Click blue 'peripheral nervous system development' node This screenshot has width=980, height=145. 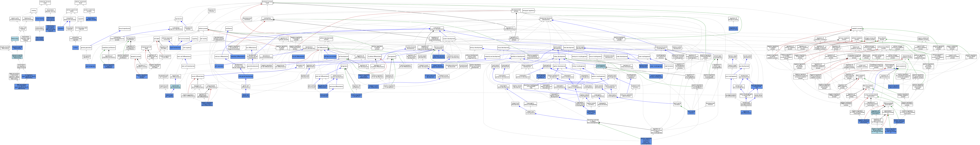pyautogui.click(x=439, y=57)
